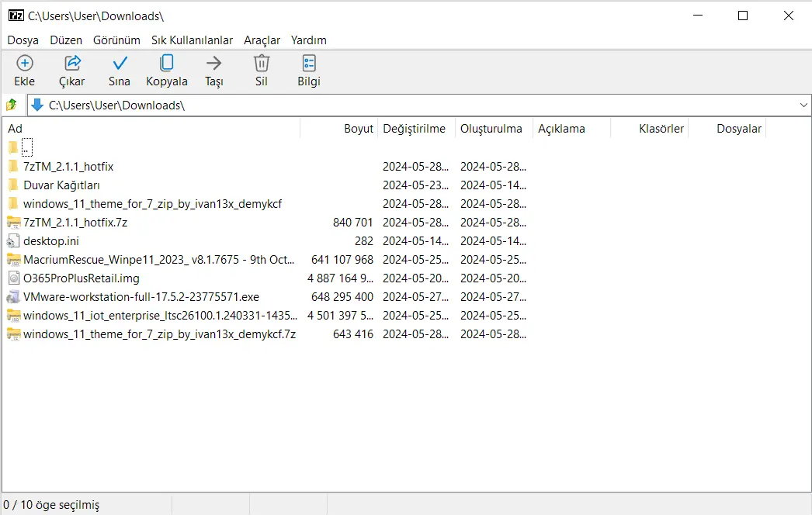This screenshot has width=812, height=515.
Task: Click folder icon of 7zTM_2.1.1_hotfix
Action: pos(13,166)
